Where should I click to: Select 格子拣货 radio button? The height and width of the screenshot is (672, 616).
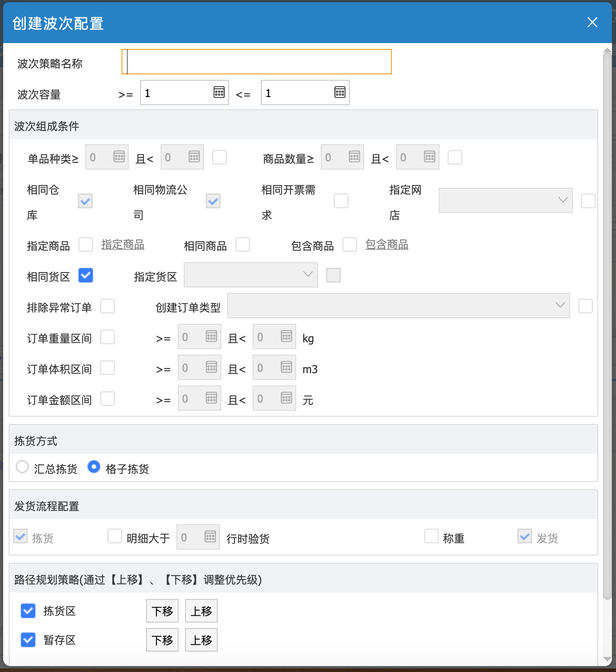pyautogui.click(x=94, y=467)
